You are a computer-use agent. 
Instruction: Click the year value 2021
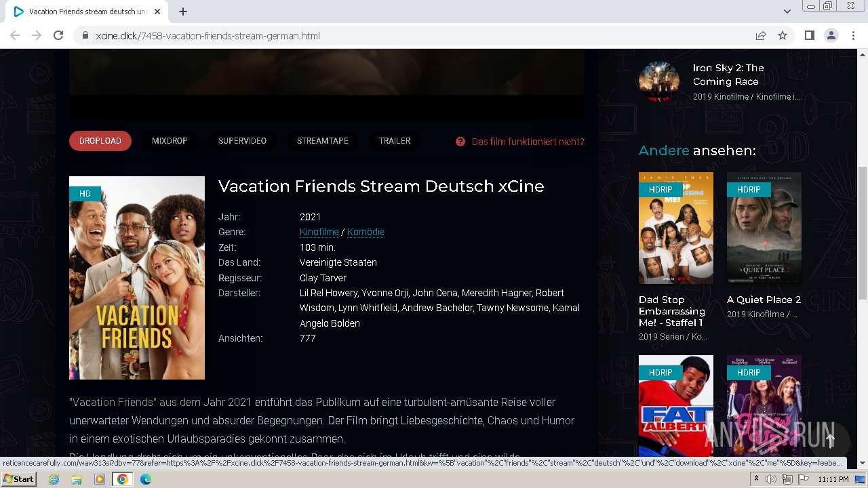310,217
